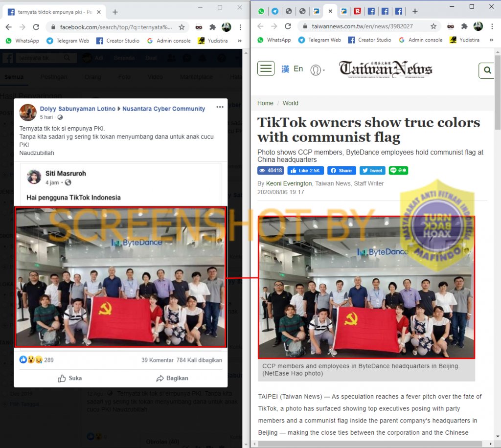Click the Tweet button
501x448 pixels.
pos(372,171)
